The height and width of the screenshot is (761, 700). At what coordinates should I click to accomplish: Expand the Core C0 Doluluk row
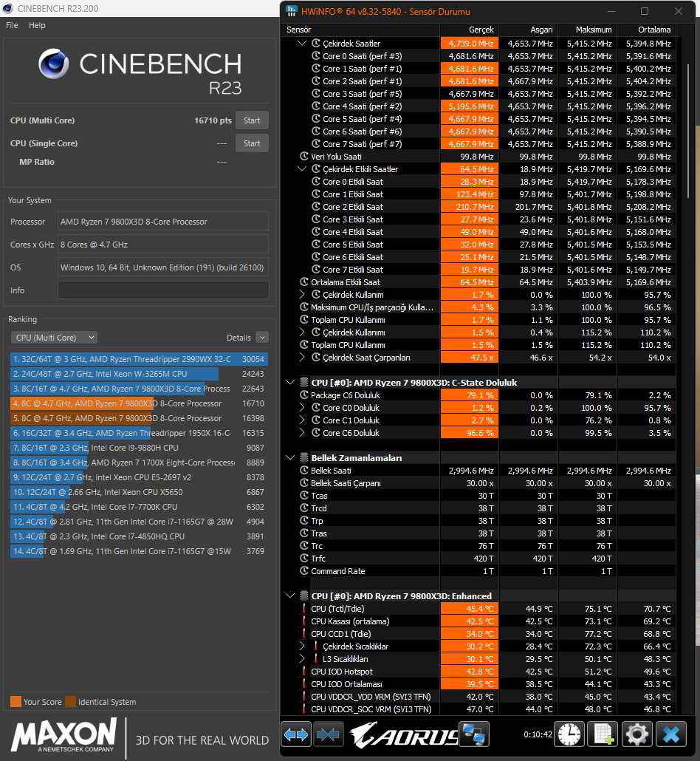tap(302, 408)
